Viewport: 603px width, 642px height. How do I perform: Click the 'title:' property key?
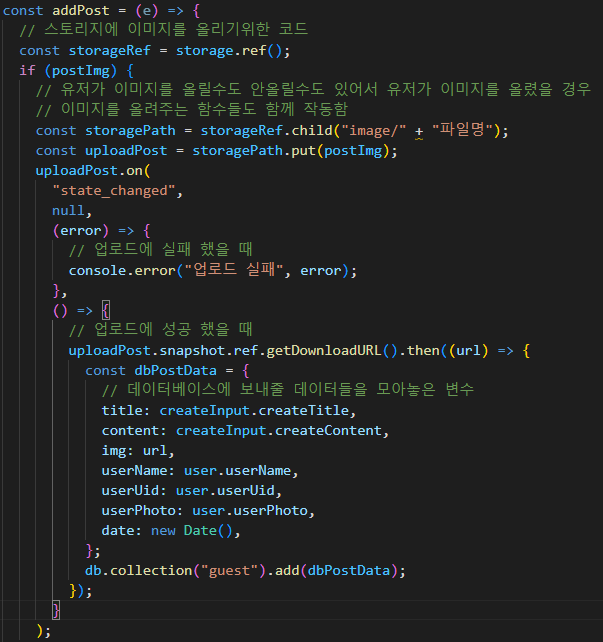point(126,411)
